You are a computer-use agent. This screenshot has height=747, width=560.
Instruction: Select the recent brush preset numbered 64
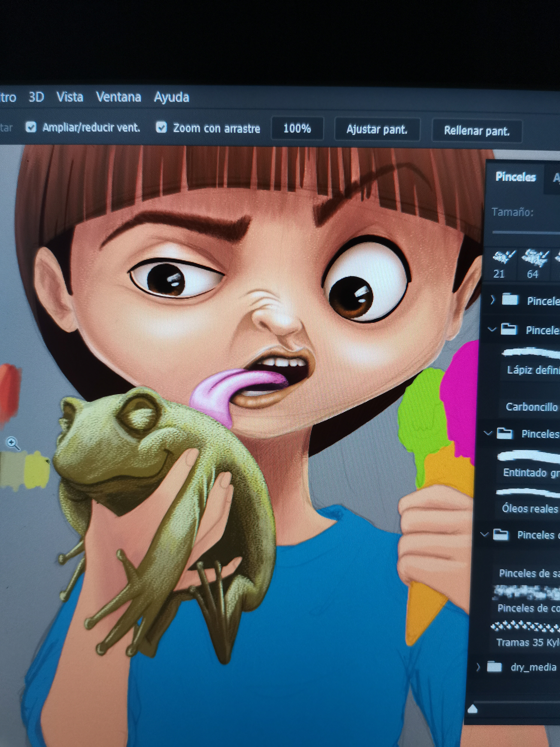pyautogui.click(x=534, y=264)
